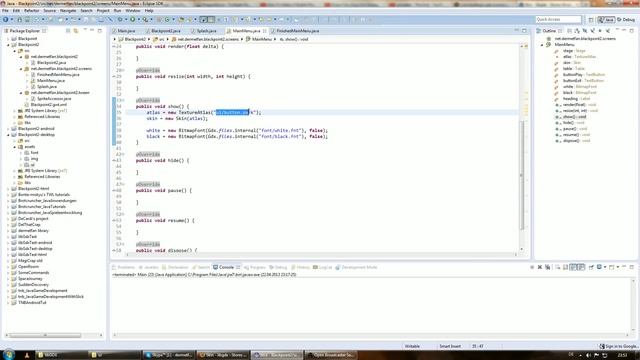
Task: Open the Problems view tab
Action: [x=123, y=267]
